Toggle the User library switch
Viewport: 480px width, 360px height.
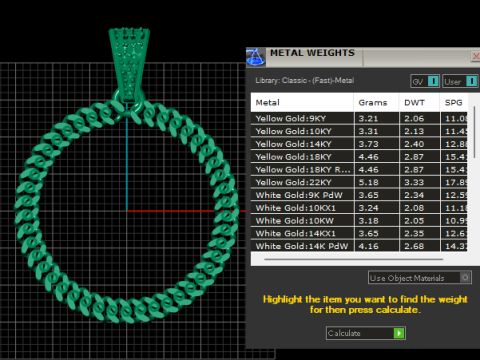pyautogui.click(x=472, y=81)
